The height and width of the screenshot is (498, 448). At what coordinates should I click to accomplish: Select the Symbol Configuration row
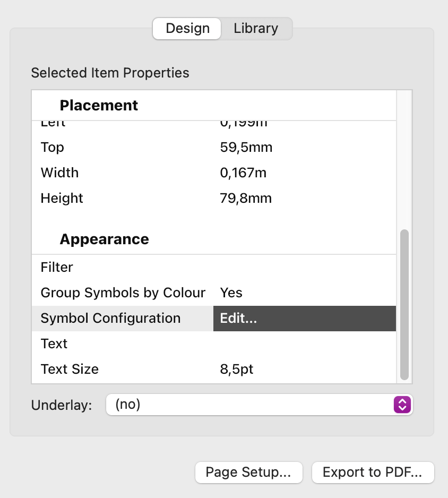pos(110,319)
